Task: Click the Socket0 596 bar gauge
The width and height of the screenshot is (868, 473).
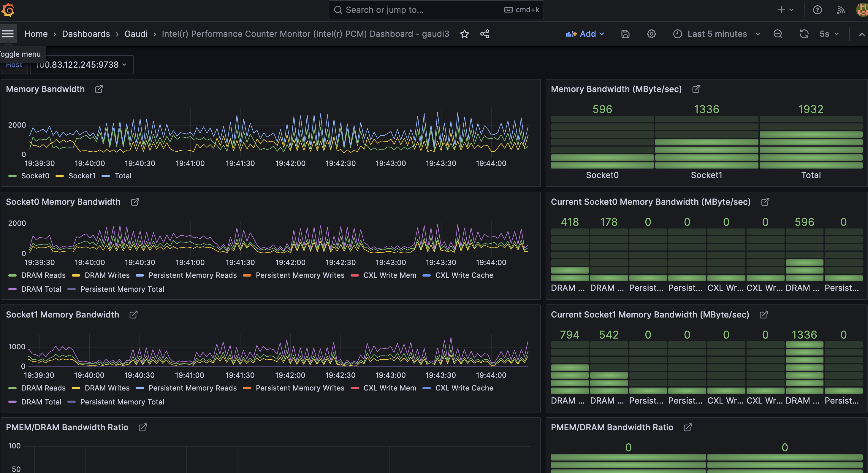Action: 602,142
